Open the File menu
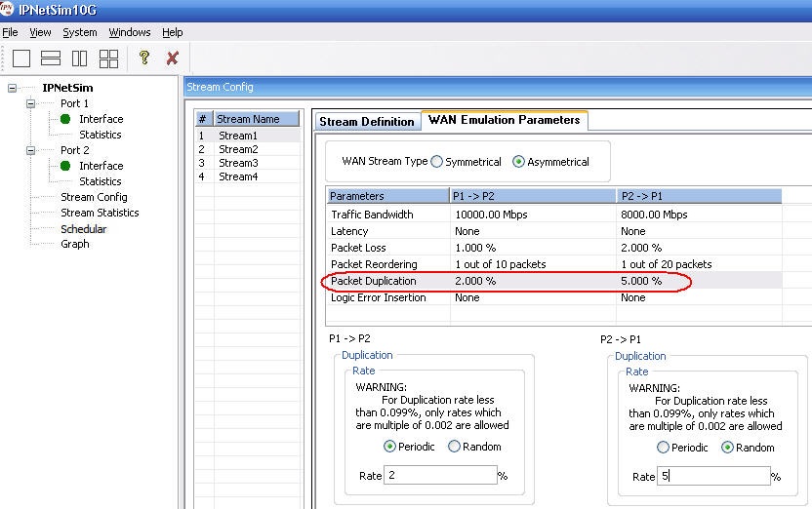The image size is (812, 509). coord(10,32)
